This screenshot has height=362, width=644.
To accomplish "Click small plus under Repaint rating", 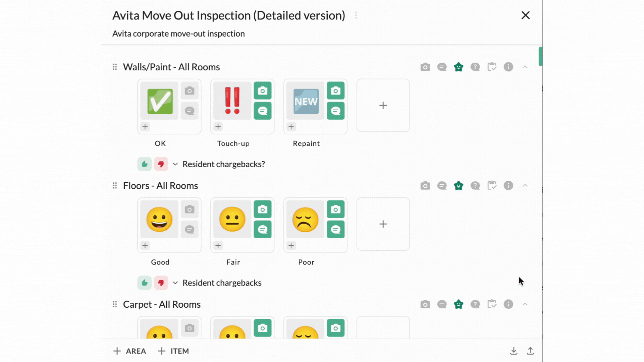I will 291,127.
